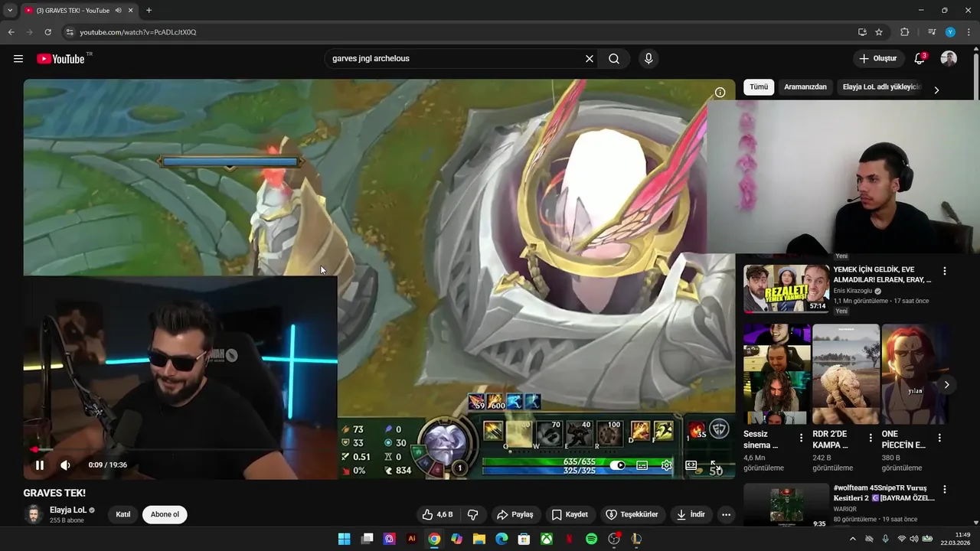Open the Sessiz sinema short thumbnail
The height and width of the screenshot is (551, 980).
pos(776,373)
